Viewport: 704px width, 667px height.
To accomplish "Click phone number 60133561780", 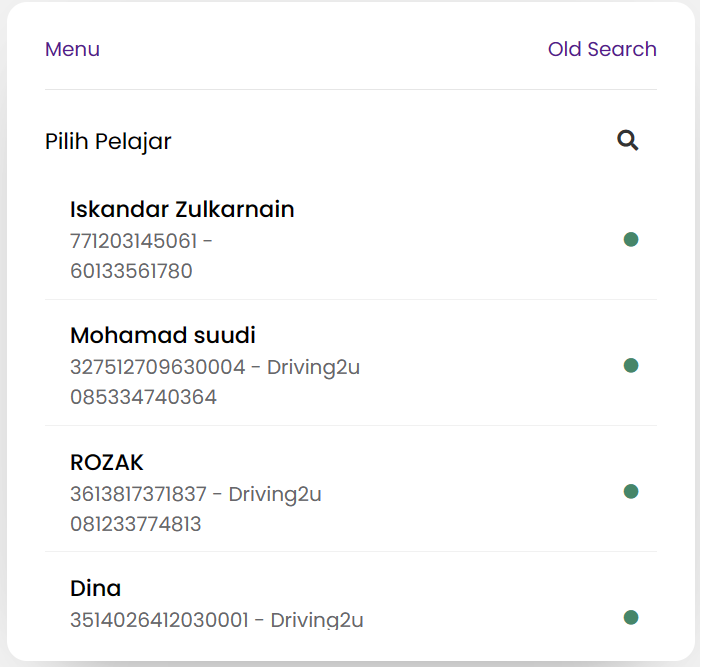I will click(131, 271).
